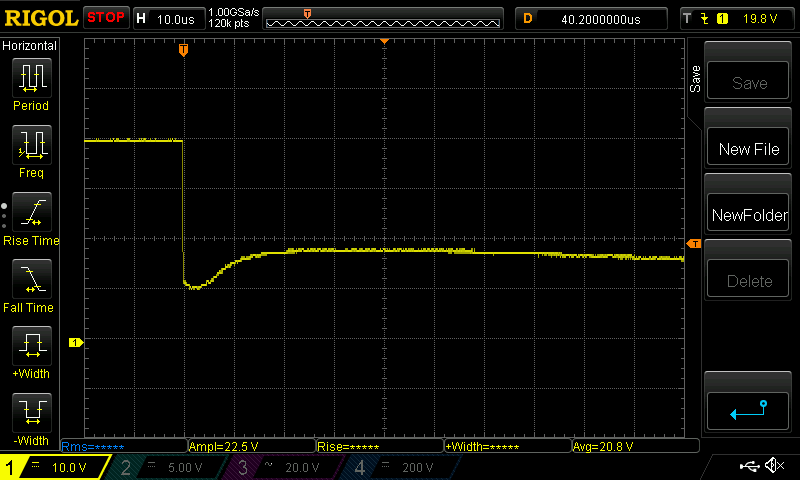
Task: Choose the Fall Time measurement icon
Action: click(x=30, y=284)
